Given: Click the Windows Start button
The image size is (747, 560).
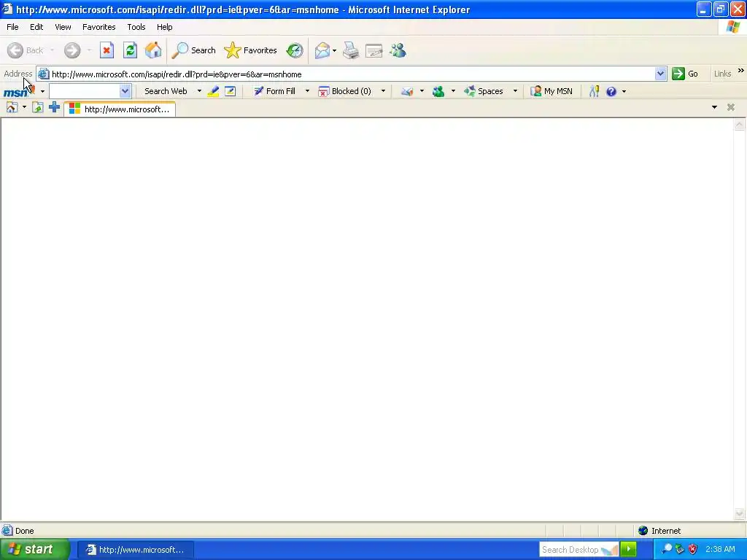Looking at the screenshot, I should point(34,550).
